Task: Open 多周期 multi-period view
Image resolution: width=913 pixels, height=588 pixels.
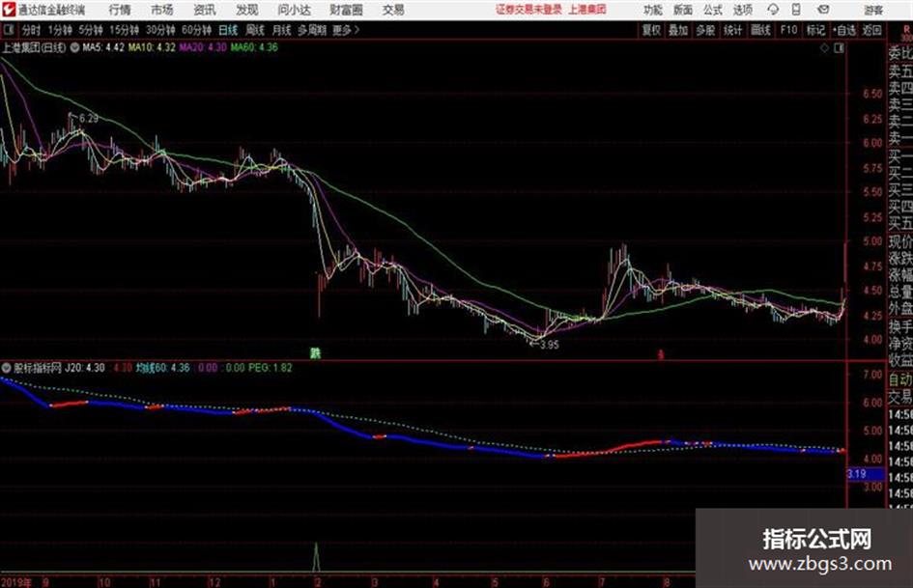Action: (x=312, y=30)
